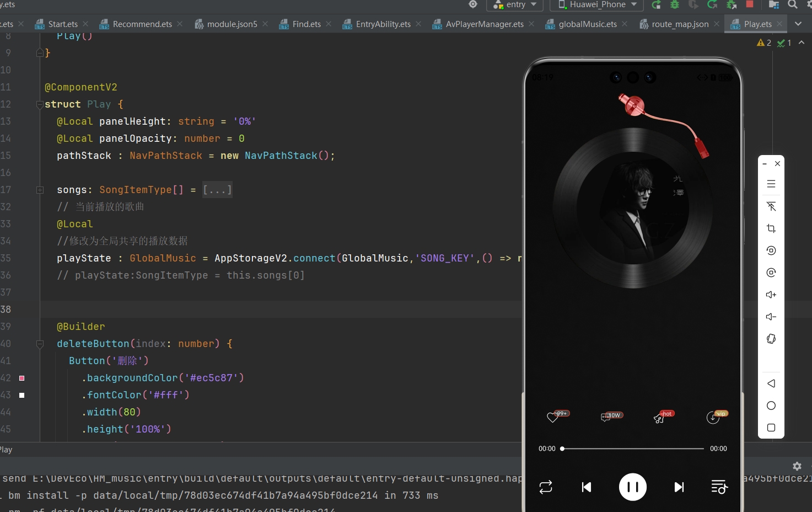Stop the running app with red square

coord(750,4)
